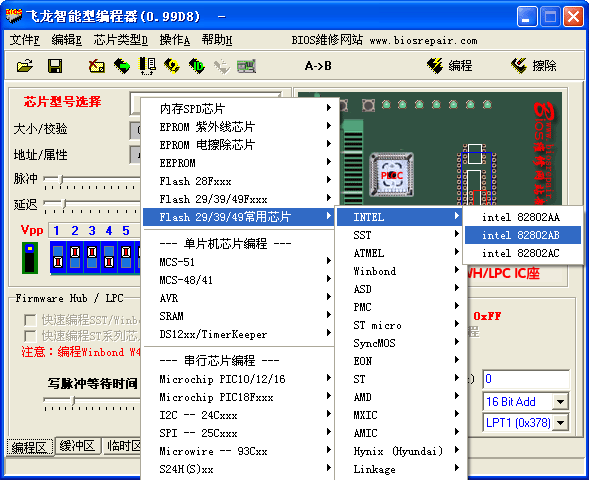Choose EPROM 电擦除芯片 menu entry
This screenshot has height=480, width=589.
(x=239, y=145)
